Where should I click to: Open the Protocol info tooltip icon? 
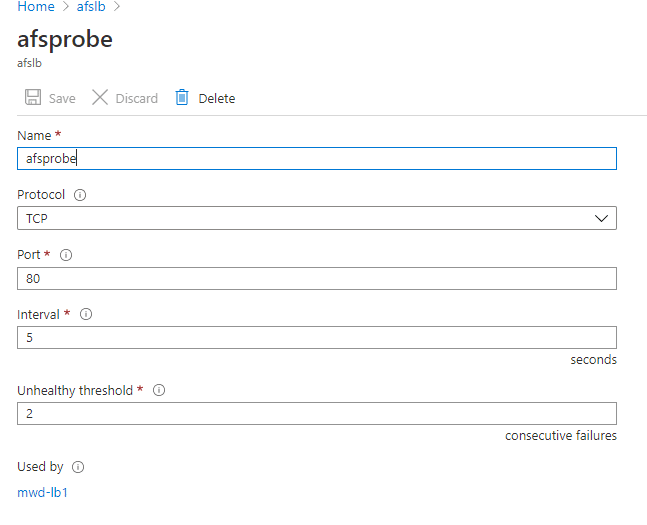point(80,195)
